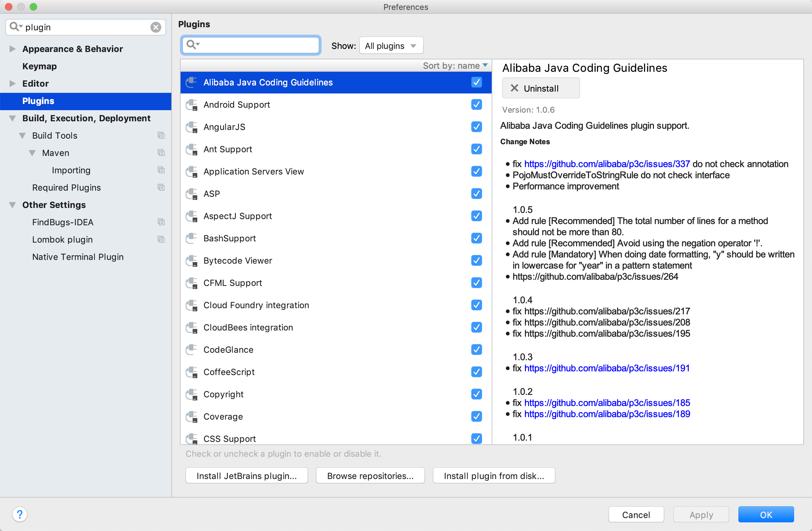Uncheck the Android Support plugin
The height and width of the screenshot is (531, 812).
tap(477, 105)
